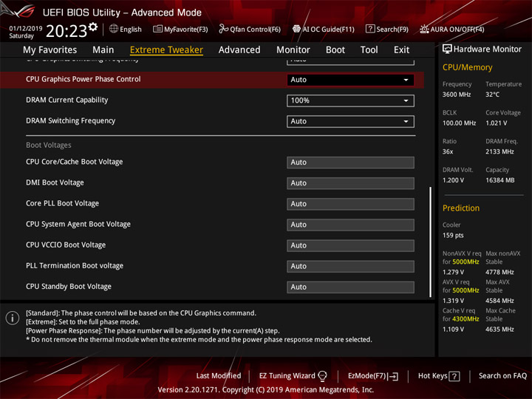Open MyFavorite(F3) list icon

tap(157, 29)
